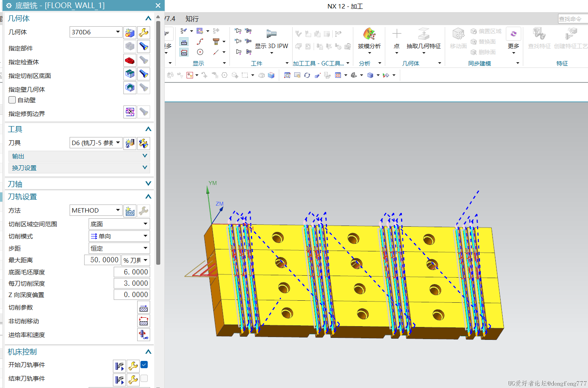Click the 最大距离 50.0000 field

coord(103,260)
